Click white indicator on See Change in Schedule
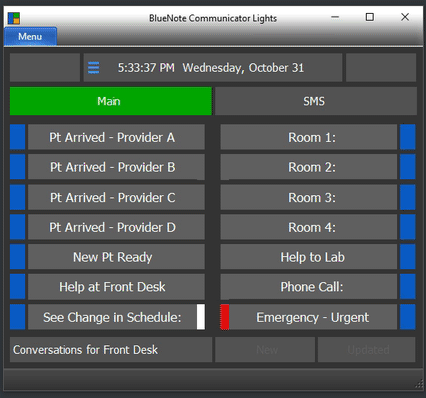Image resolution: width=426 pixels, height=398 pixels. point(201,317)
